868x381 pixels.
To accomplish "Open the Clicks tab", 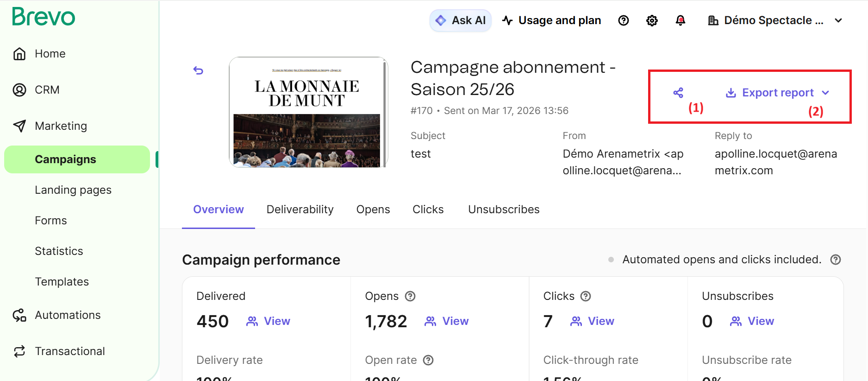I will [428, 210].
